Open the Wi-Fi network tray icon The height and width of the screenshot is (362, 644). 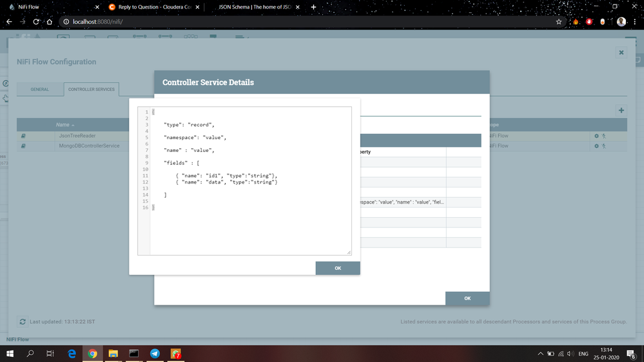561,354
